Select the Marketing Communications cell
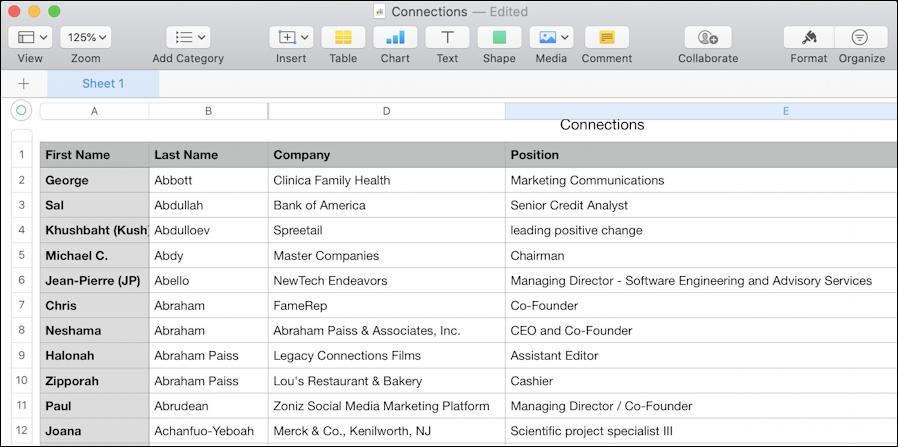 (702, 180)
